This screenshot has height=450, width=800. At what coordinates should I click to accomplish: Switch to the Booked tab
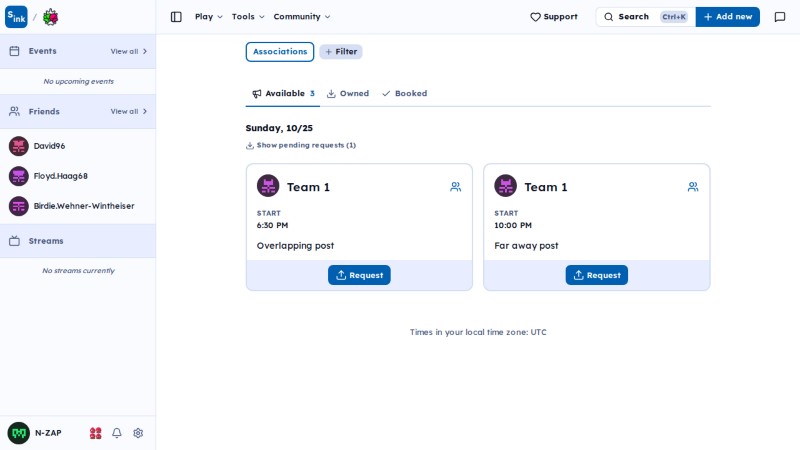pyautogui.click(x=405, y=93)
